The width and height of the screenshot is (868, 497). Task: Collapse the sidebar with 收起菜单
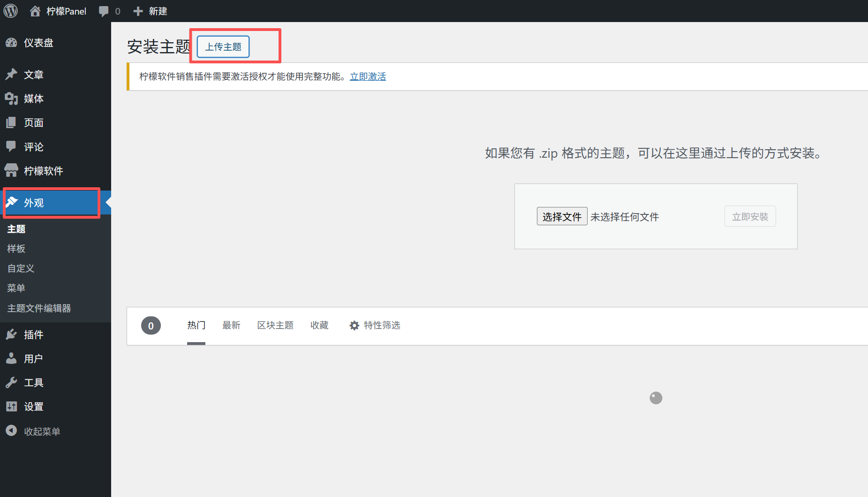pos(42,431)
